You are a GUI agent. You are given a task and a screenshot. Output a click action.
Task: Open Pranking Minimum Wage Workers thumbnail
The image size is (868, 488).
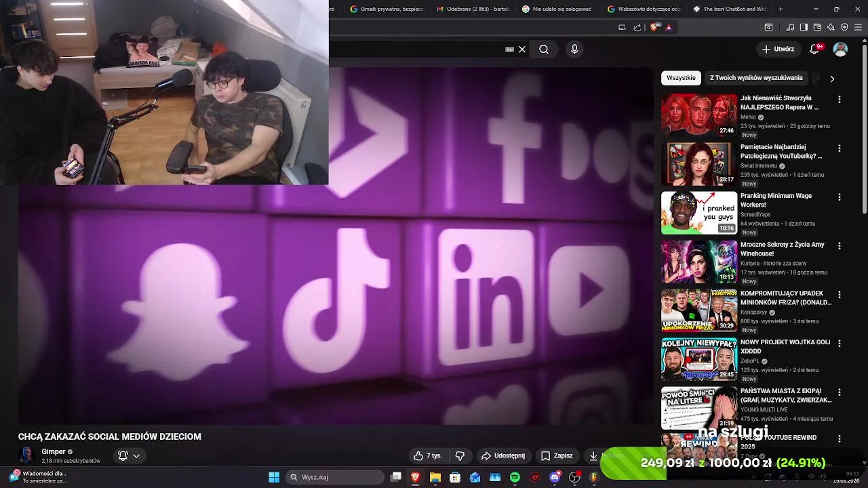click(699, 213)
